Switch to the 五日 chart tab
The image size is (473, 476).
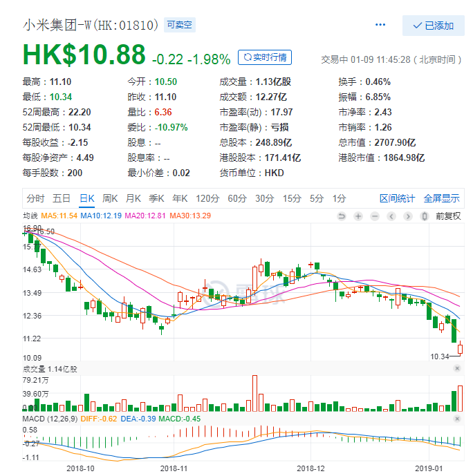pyautogui.click(x=62, y=198)
